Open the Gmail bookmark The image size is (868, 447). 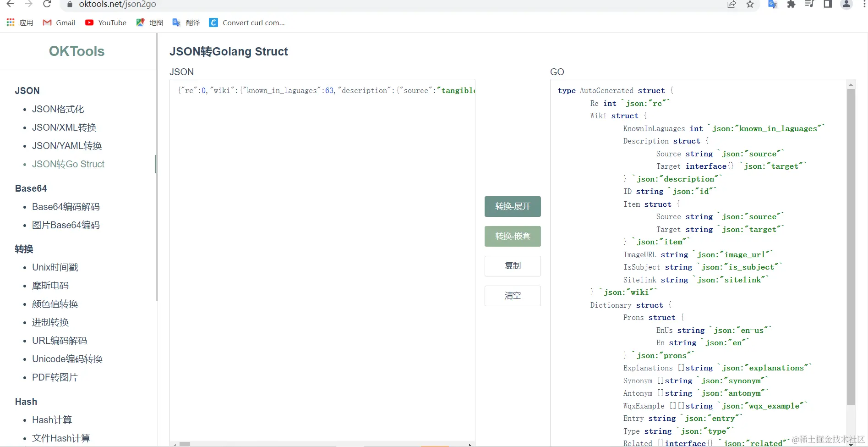coord(59,22)
